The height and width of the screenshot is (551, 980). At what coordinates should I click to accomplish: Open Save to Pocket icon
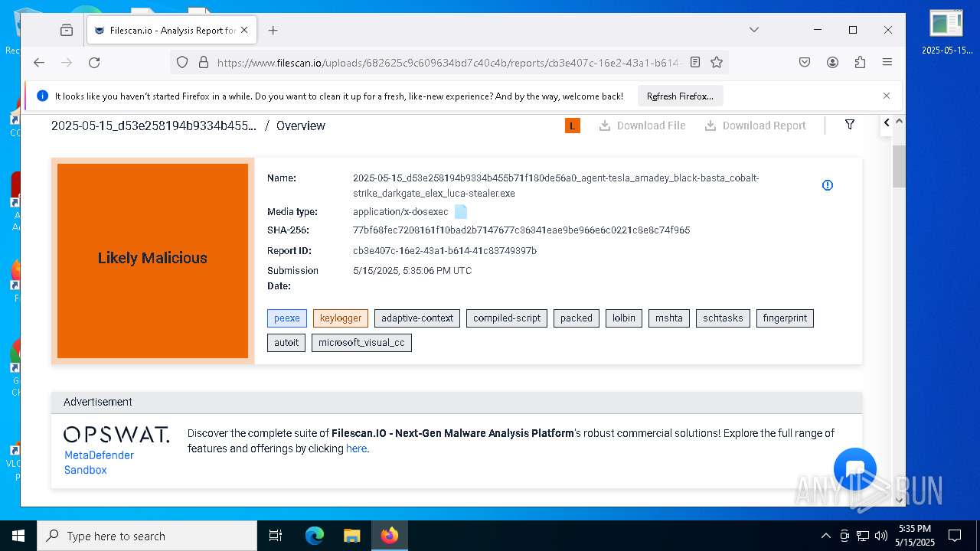(x=805, y=63)
